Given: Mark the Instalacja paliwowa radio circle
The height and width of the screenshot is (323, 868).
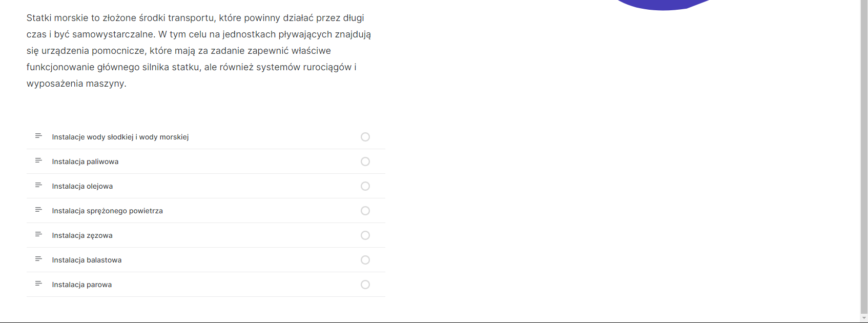Looking at the screenshot, I should point(365,161).
